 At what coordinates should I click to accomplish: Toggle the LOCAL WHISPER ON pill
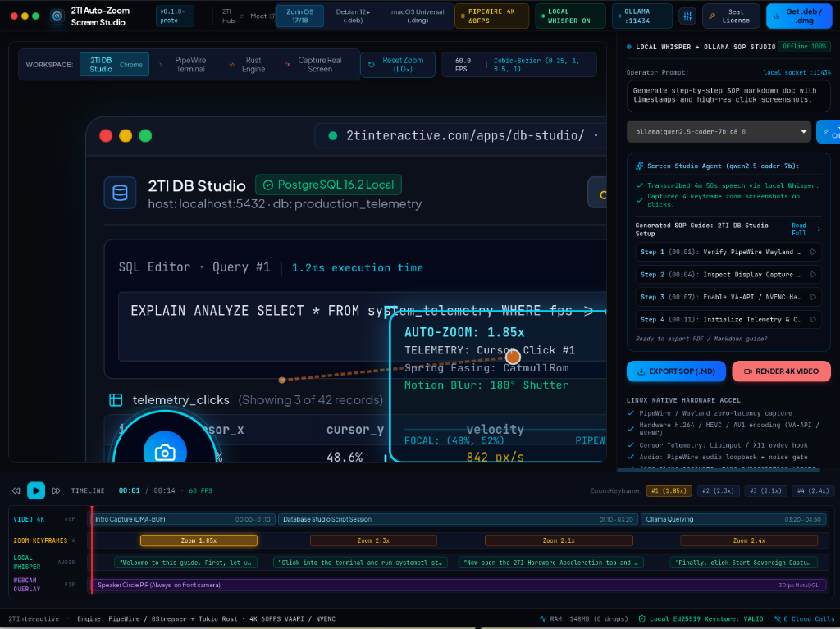(x=571, y=16)
